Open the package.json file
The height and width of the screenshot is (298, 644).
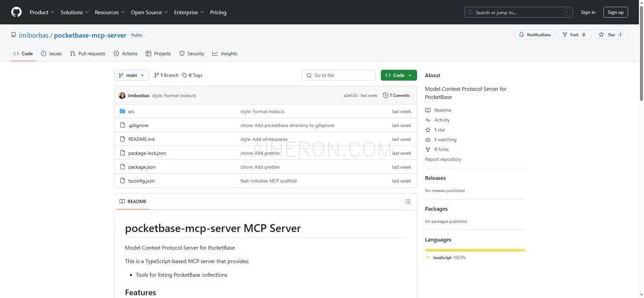(142, 167)
